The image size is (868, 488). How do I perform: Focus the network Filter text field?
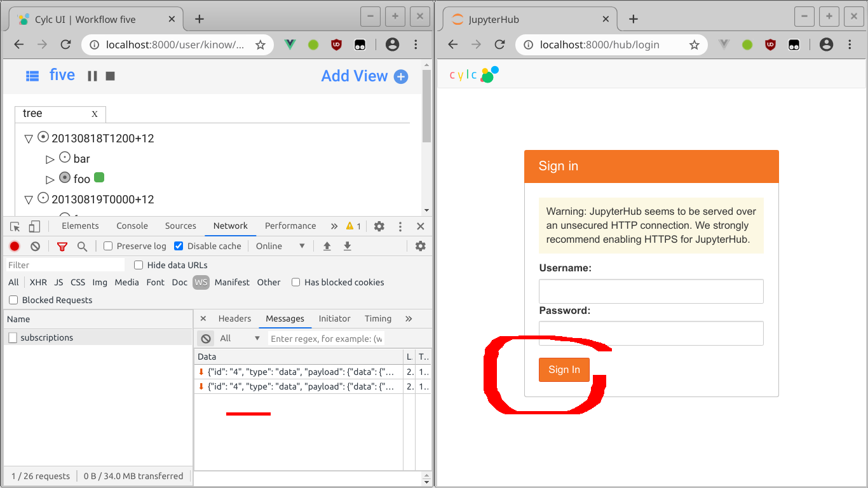click(65, 265)
